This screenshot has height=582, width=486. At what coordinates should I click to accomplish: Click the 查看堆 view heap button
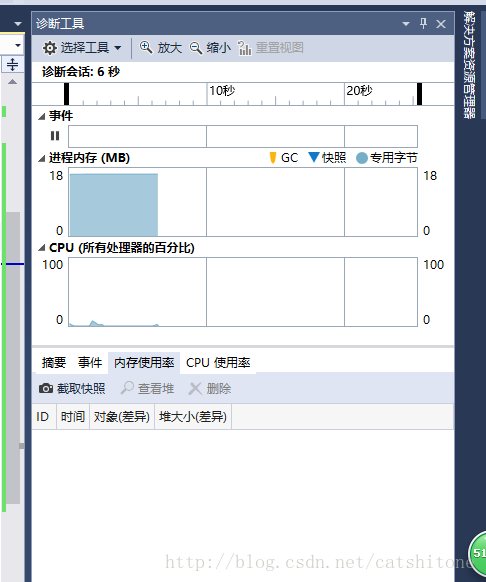click(x=147, y=389)
